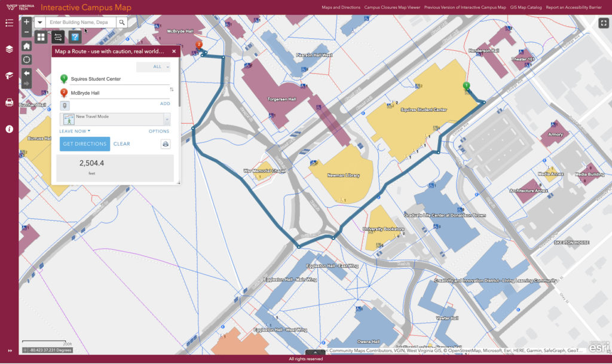Expand the LEAVE NOW time dropdown
Image resolution: width=612 pixels, height=364 pixels.
75,131
